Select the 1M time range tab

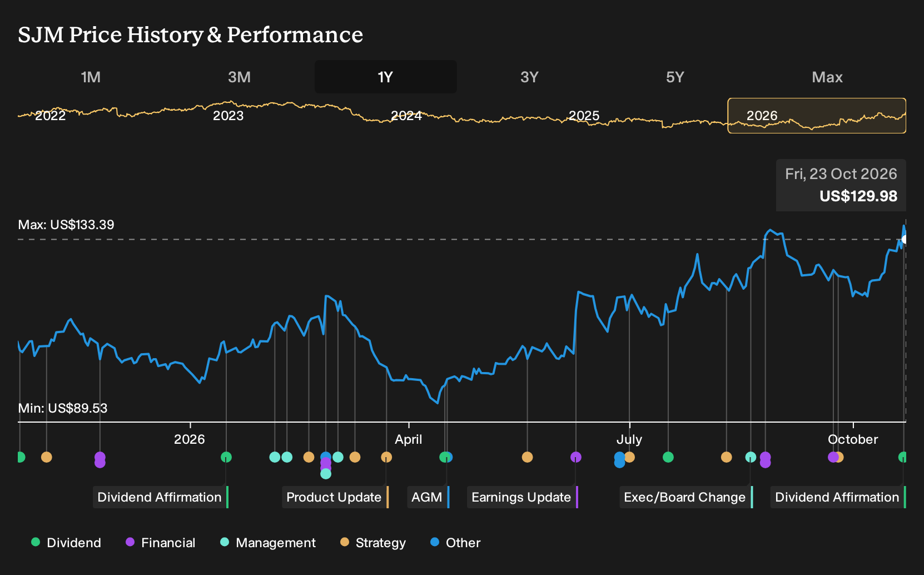(x=91, y=77)
